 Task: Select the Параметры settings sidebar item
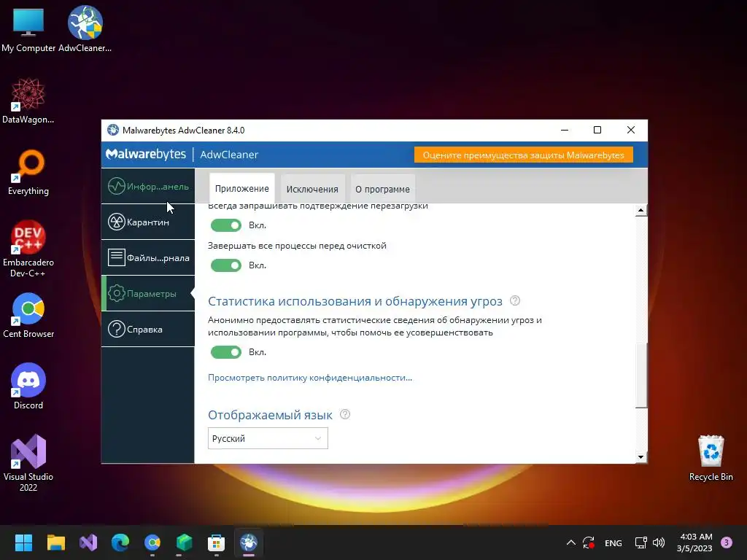tap(148, 293)
